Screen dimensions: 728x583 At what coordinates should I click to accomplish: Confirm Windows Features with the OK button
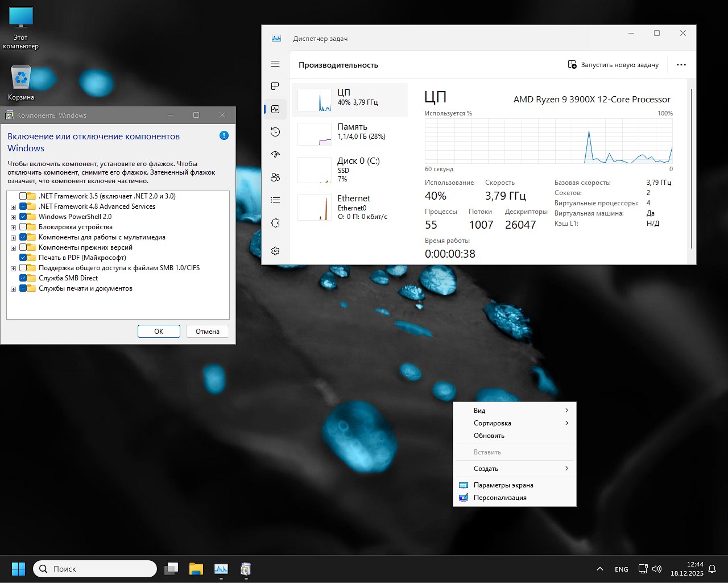pos(159,331)
